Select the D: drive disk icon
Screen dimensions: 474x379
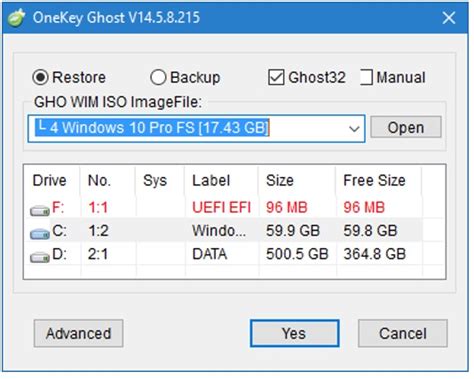coord(40,257)
